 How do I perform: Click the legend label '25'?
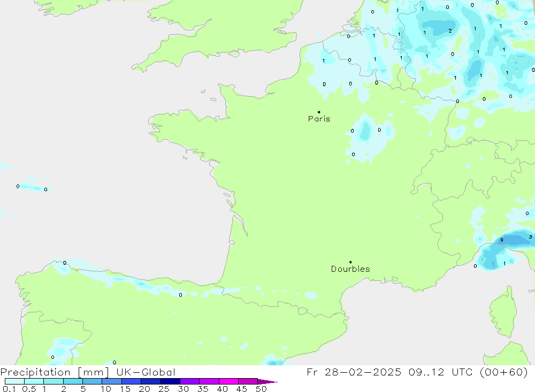(164, 389)
